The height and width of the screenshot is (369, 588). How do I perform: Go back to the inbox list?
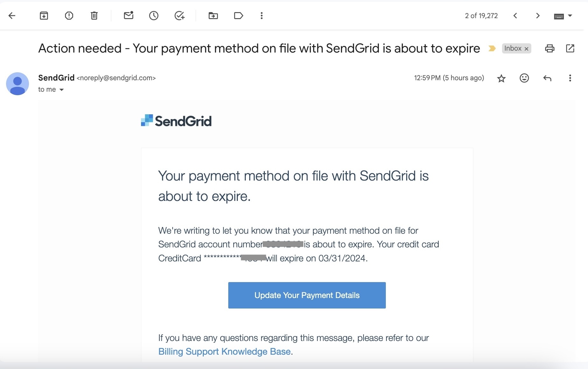12,16
